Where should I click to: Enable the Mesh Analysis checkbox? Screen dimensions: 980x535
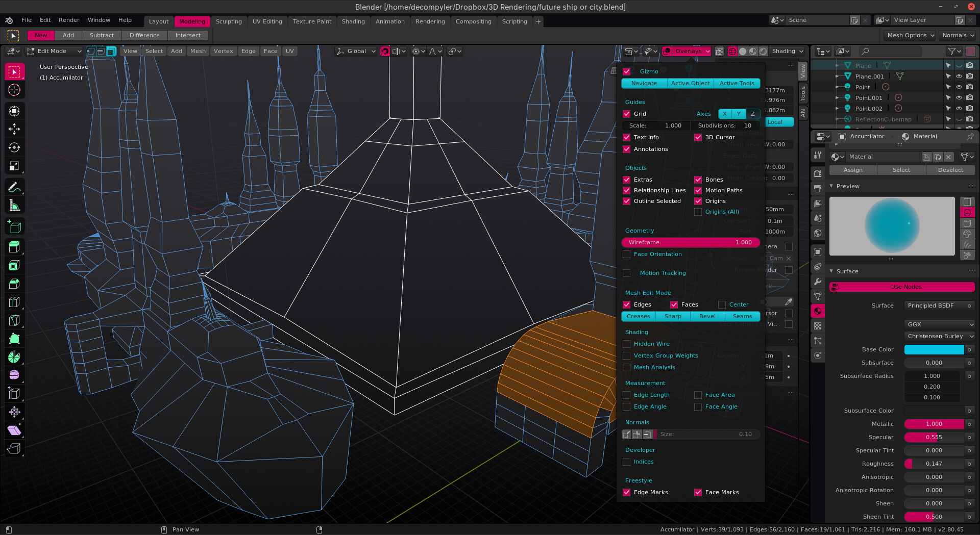(x=626, y=368)
